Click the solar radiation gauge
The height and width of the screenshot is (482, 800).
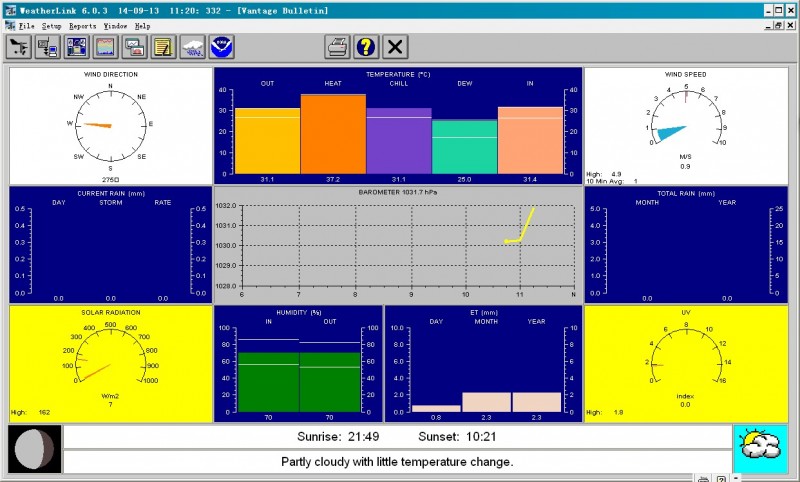(111, 357)
